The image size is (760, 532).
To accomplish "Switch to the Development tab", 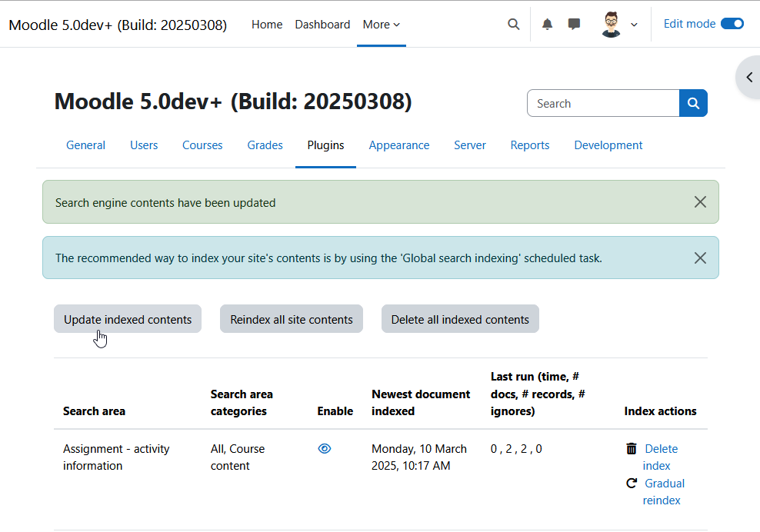I will (608, 145).
